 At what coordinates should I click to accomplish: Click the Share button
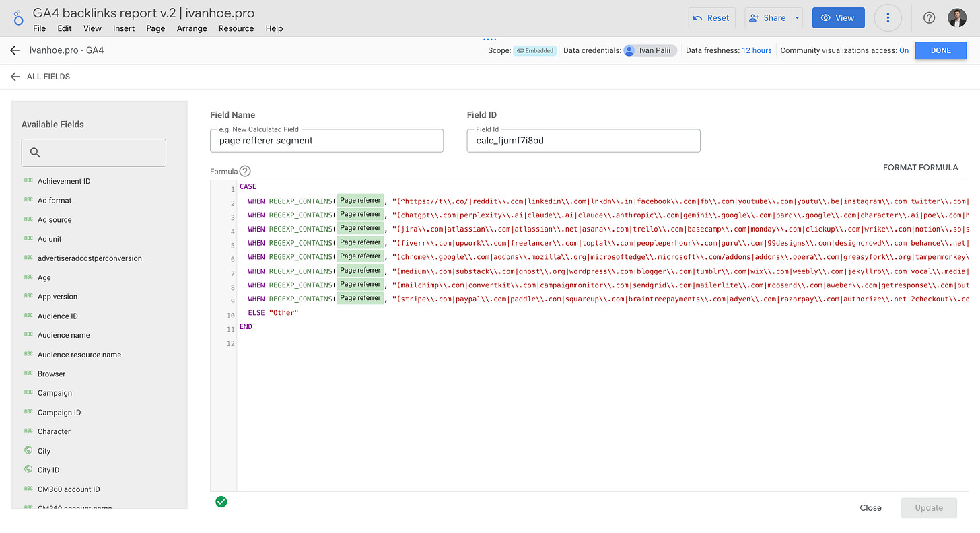click(768, 18)
